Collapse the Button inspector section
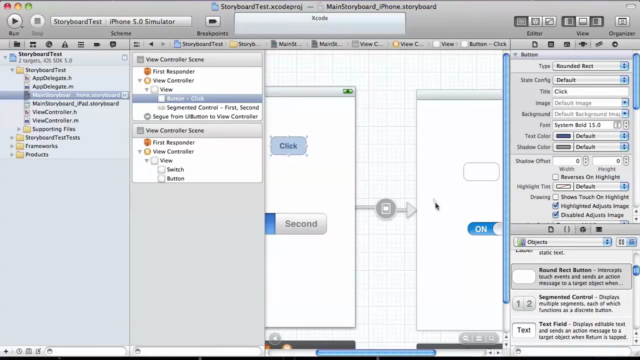Screen dimensions: 640x360 pyautogui.click(x=515, y=54)
